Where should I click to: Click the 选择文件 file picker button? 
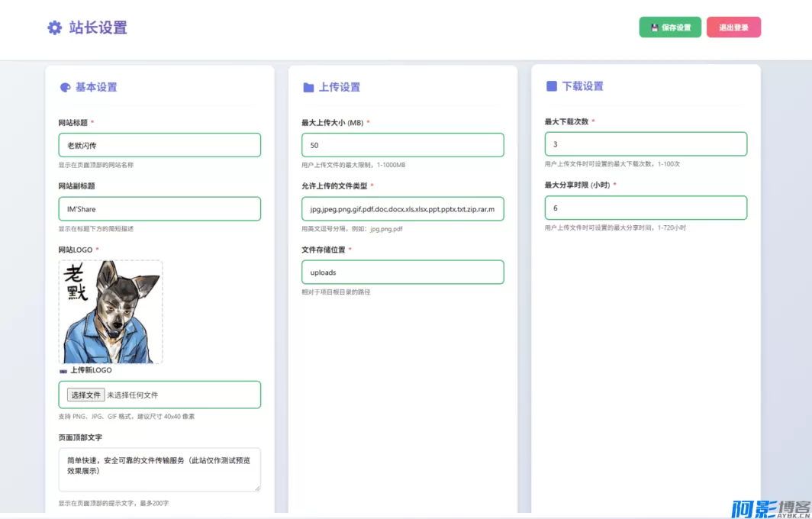86,395
